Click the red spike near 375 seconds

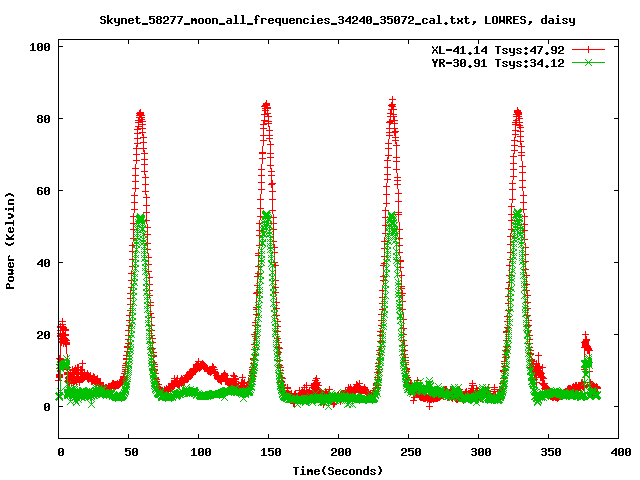[x=586, y=342]
